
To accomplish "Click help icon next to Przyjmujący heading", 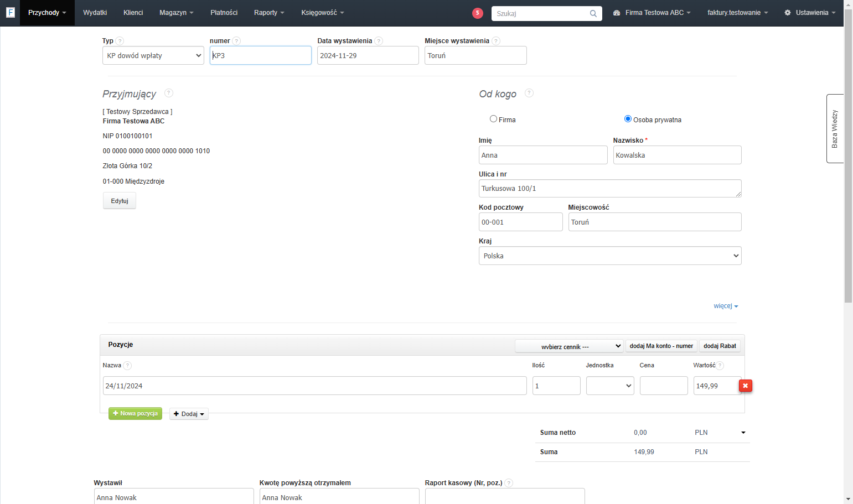I will pos(169,93).
